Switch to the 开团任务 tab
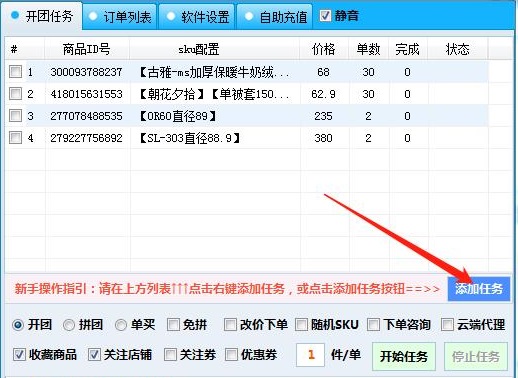This screenshot has height=378, width=518. (x=42, y=16)
